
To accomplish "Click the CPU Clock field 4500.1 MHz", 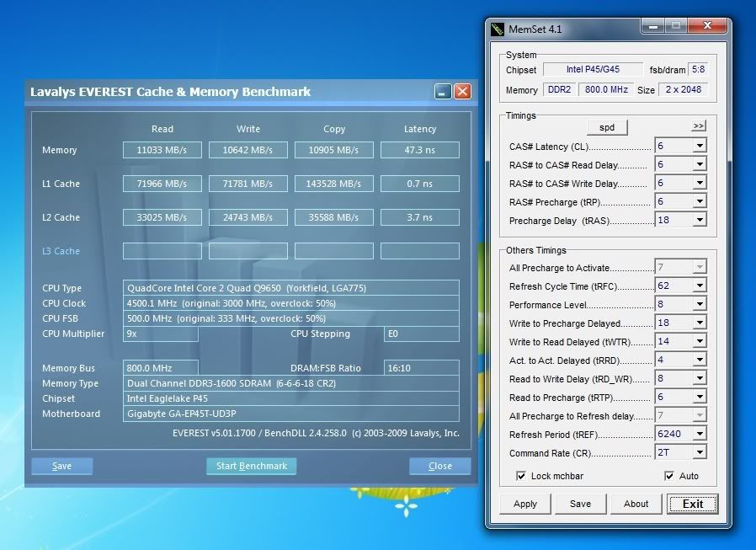I will click(291, 303).
